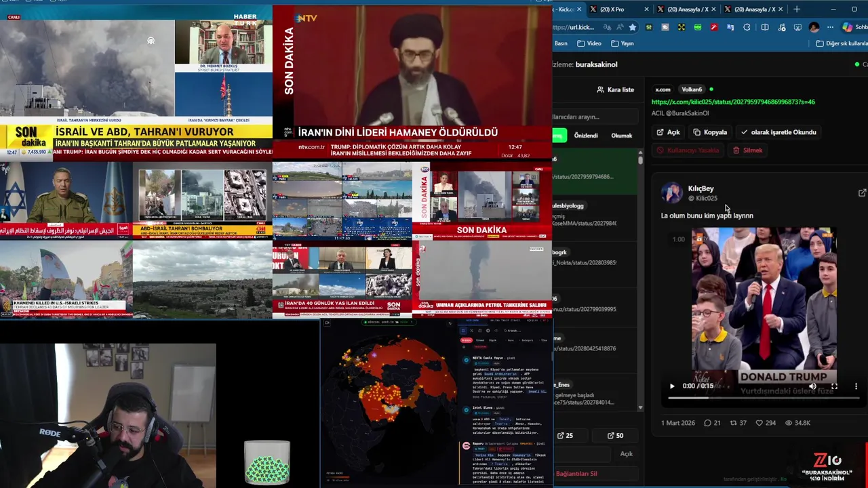Click the Kullanıcıyı Yasakla ban button

688,150
